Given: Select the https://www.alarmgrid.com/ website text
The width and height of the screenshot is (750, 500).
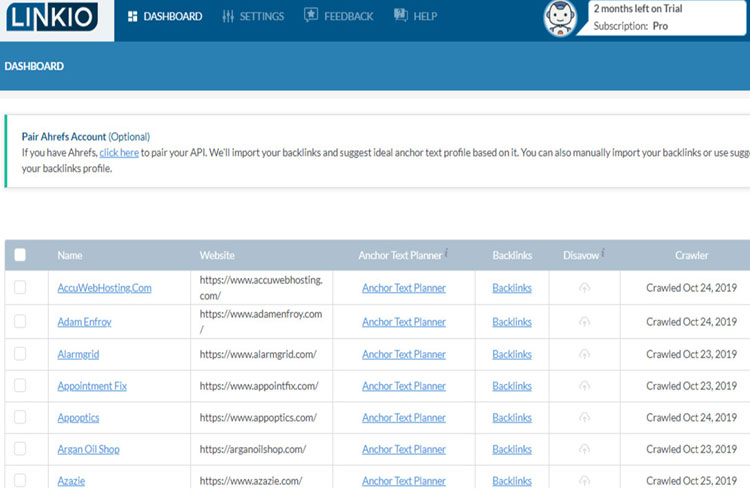Looking at the screenshot, I should [258, 355].
